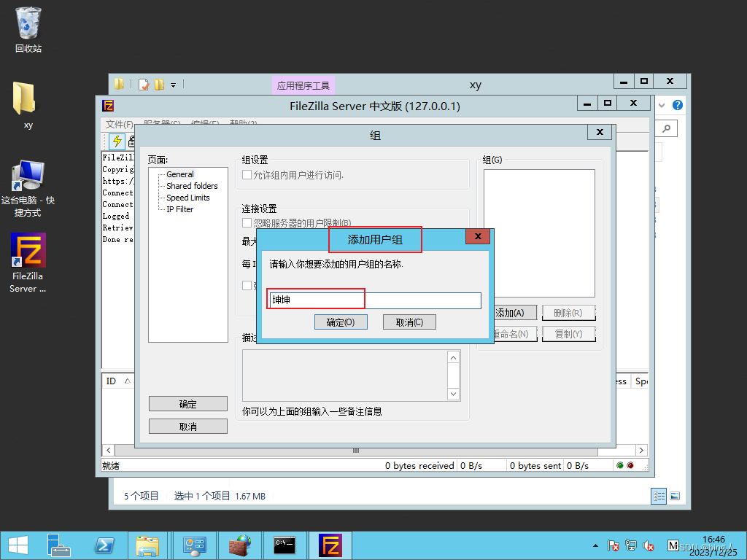The width and height of the screenshot is (747, 560).
Task: Click 取消 in the 组 dialog
Action: pos(187,427)
